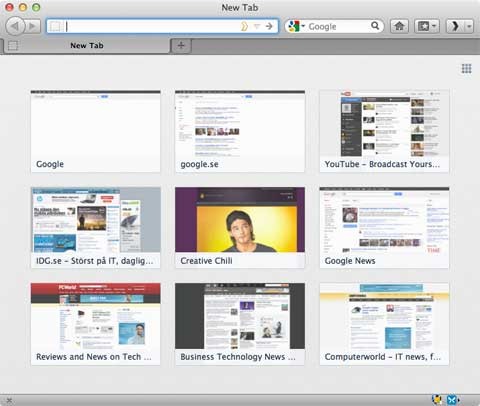This screenshot has width=480, height=406.
Task: Open the PCWorld Reviews and News thumbnail
Action: click(x=95, y=324)
